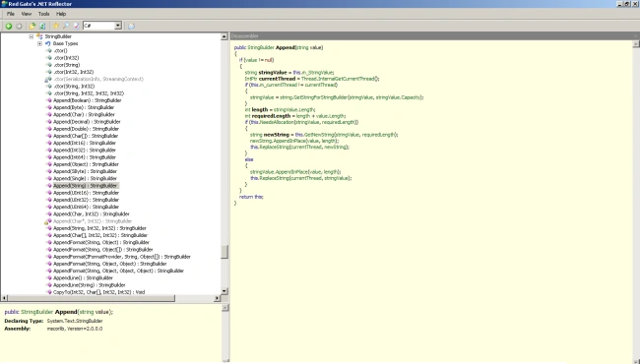640x364 pixels.
Task: Click the Base Types arrow icon
Action: coord(48,43)
